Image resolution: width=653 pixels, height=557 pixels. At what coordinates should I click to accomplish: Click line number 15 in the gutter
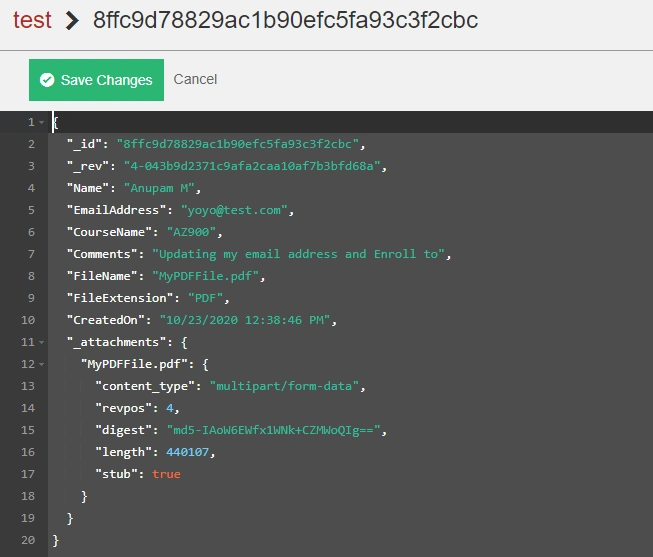pyautogui.click(x=28, y=430)
